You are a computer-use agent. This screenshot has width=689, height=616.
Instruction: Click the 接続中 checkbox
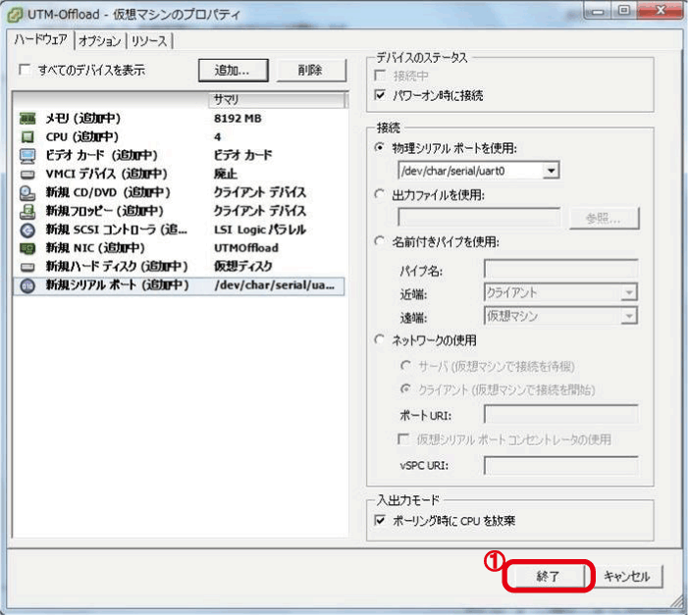pos(380,76)
